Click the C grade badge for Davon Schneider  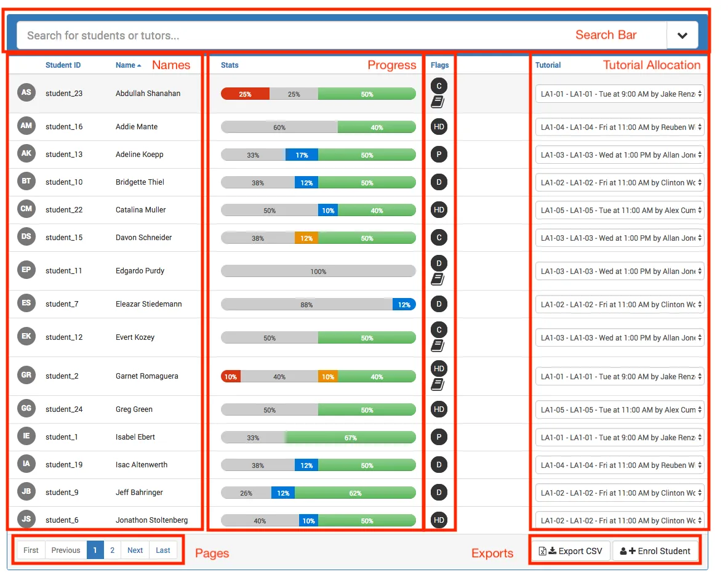tap(439, 238)
